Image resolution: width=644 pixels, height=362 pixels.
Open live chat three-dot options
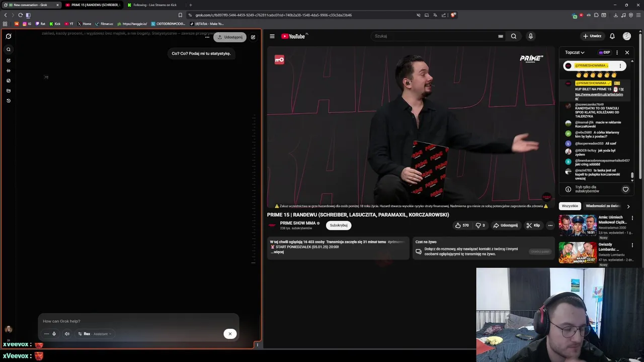(617, 52)
